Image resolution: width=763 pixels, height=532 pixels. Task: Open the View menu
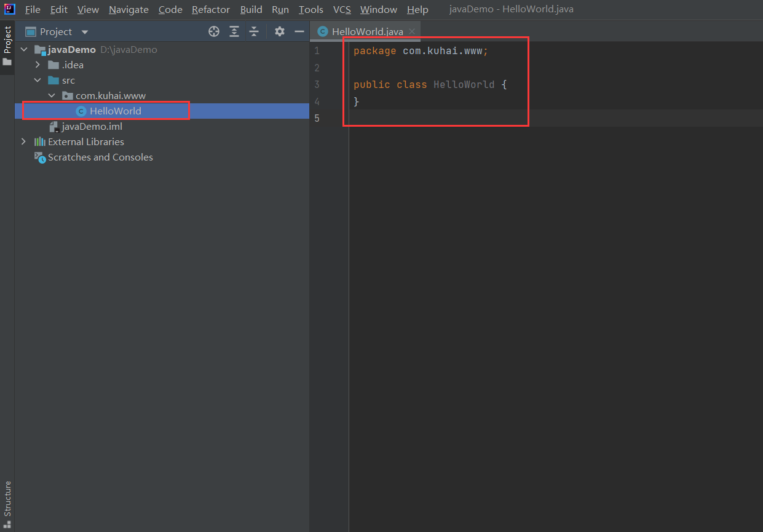[x=88, y=10]
